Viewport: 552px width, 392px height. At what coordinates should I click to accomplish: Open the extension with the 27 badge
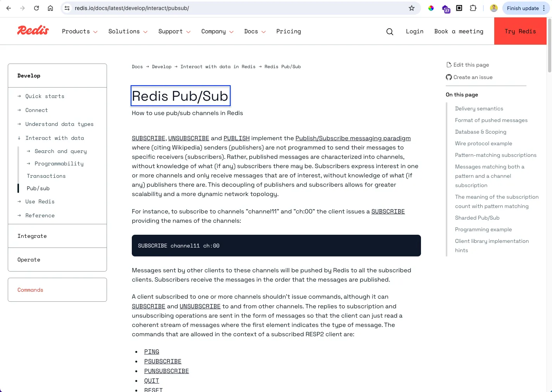pyautogui.click(x=445, y=9)
